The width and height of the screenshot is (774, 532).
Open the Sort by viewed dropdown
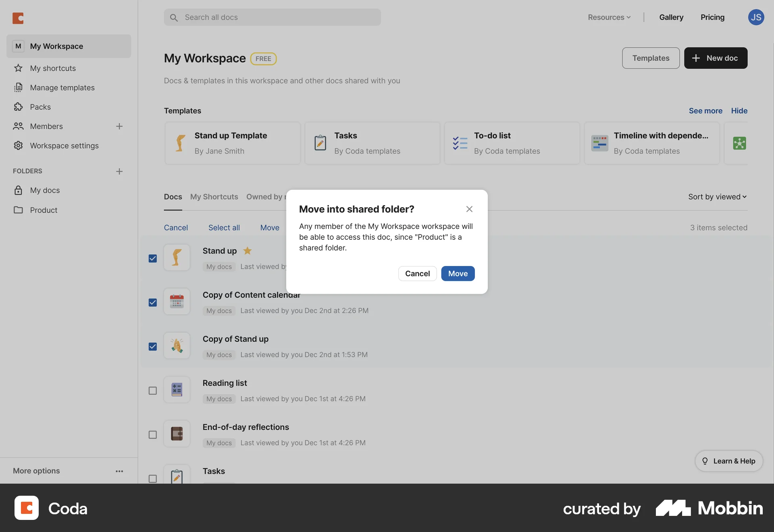717,197
